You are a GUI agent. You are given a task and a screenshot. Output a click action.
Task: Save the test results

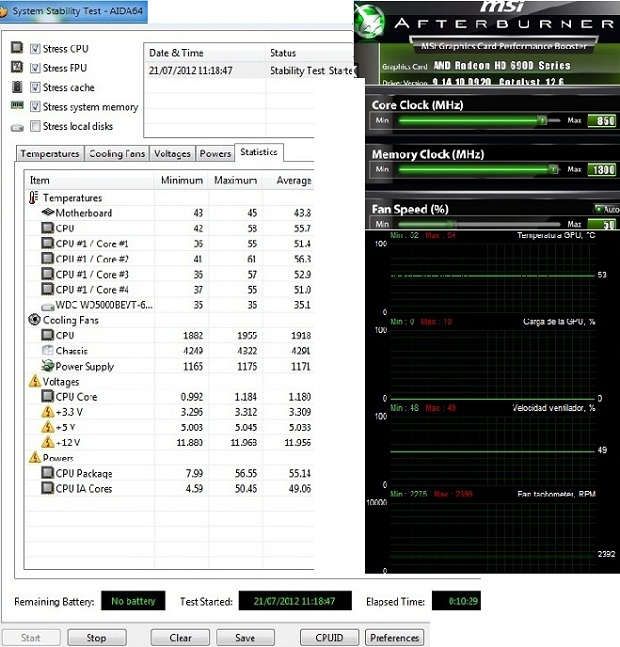[x=245, y=638]
